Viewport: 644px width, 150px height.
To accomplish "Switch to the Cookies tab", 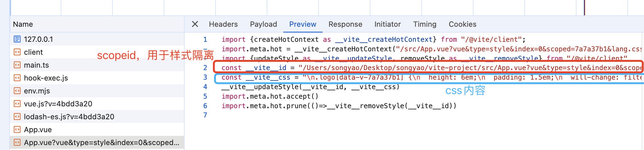I will click(462, 24).
